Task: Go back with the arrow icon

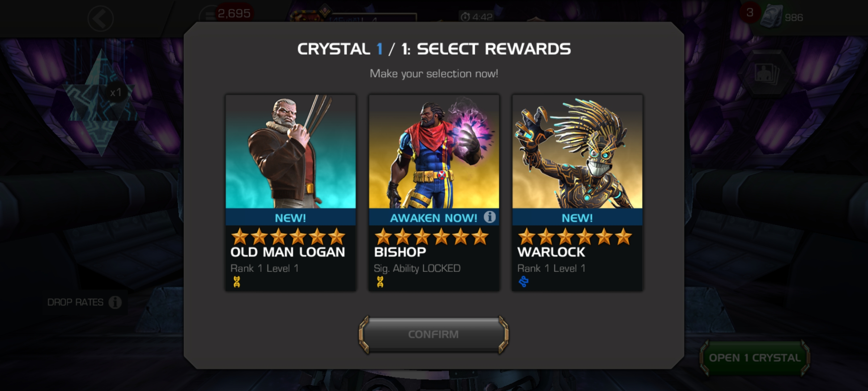Action: [101, 18]
